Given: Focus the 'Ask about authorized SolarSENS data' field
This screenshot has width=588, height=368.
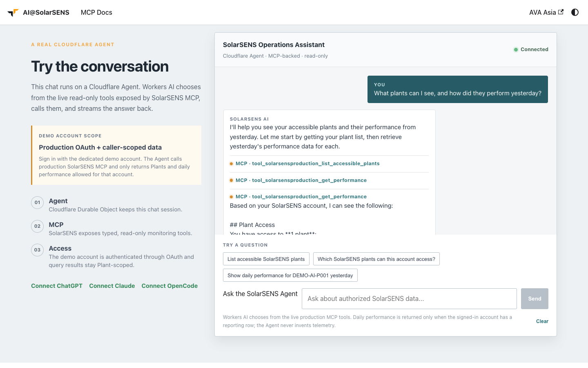Looking at the screenshot, I should 409,298.
